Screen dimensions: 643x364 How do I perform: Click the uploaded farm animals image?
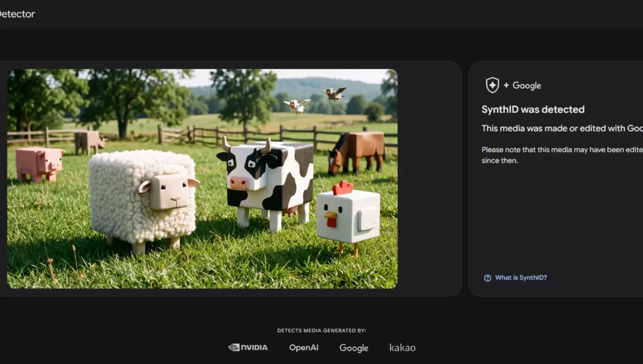coord(202,179)
